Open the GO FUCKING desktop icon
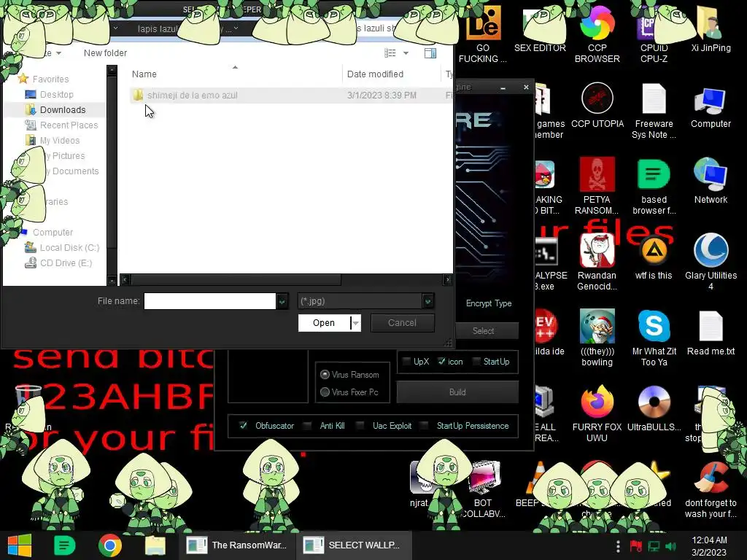Image resolution: width=747 pixels, height=560 pixels. [483, 35]
